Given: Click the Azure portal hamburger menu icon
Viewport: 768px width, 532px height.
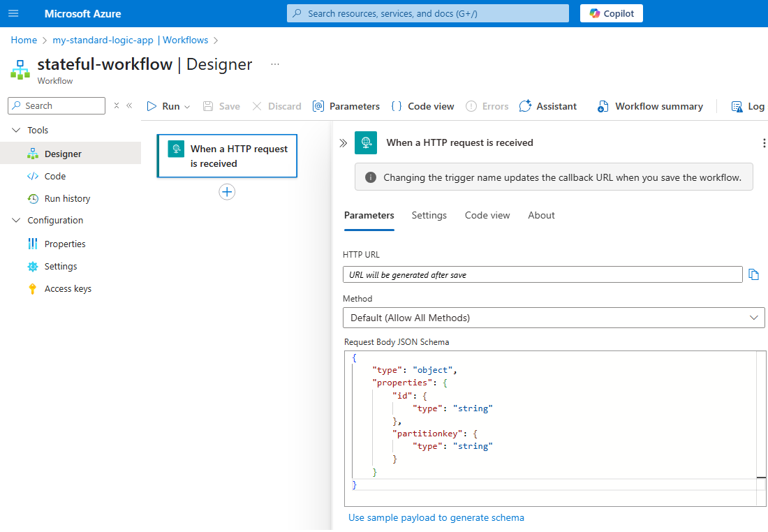Looking at the screenshot, I should click(x=13, y=13).
